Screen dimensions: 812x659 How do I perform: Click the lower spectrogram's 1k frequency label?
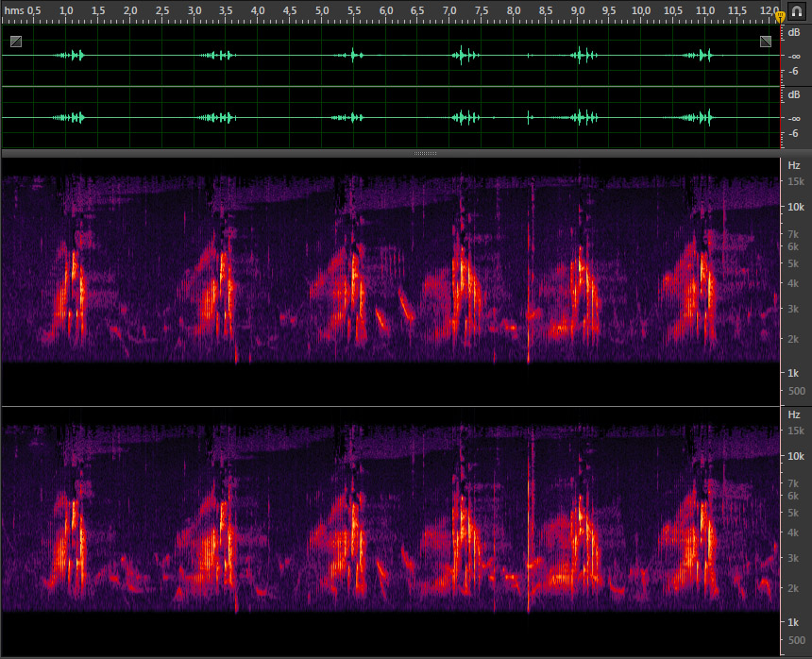(x=793, y=622)
